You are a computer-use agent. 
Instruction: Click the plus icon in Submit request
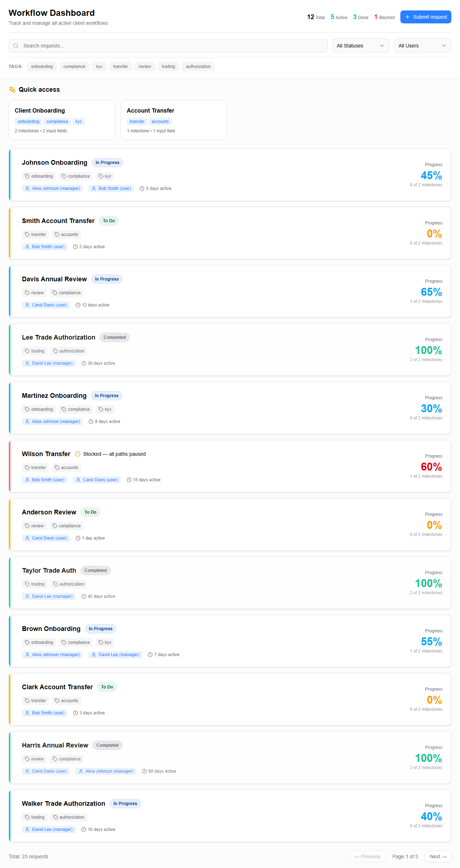tap(408, 17)
